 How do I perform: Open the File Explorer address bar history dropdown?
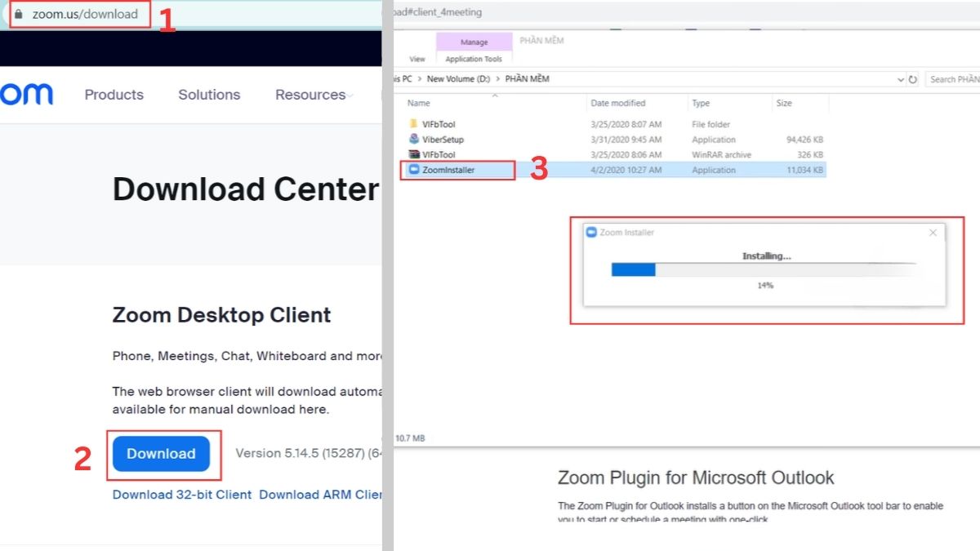coord(901,79)
